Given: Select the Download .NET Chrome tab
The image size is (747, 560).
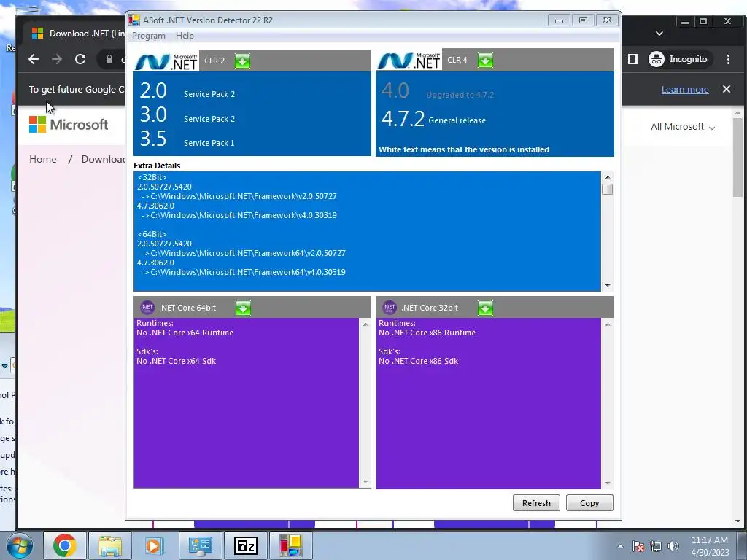Looking at the screenshot, I should tap(76, 34).
